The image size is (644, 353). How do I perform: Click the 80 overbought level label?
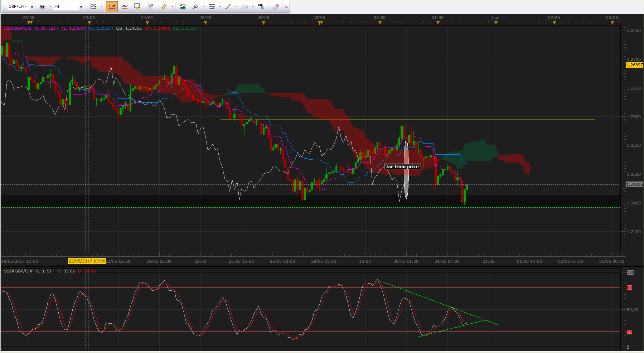(x=629, y=287)
